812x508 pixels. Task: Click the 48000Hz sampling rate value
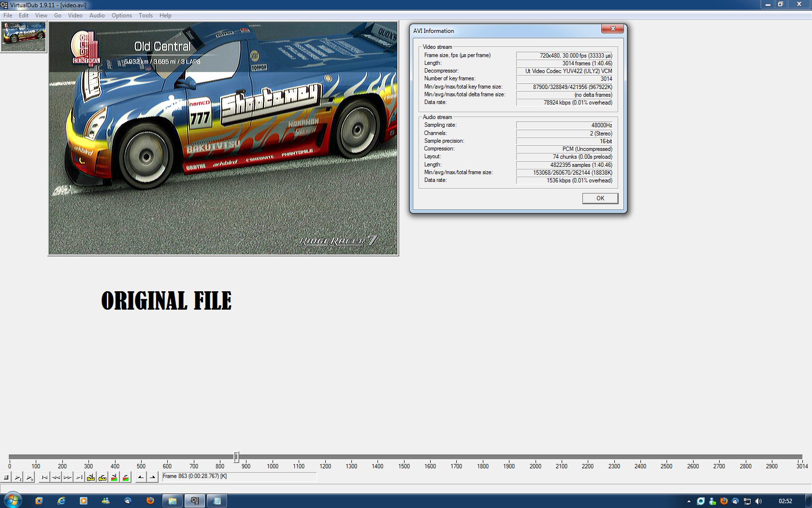(x=565, y=125)
